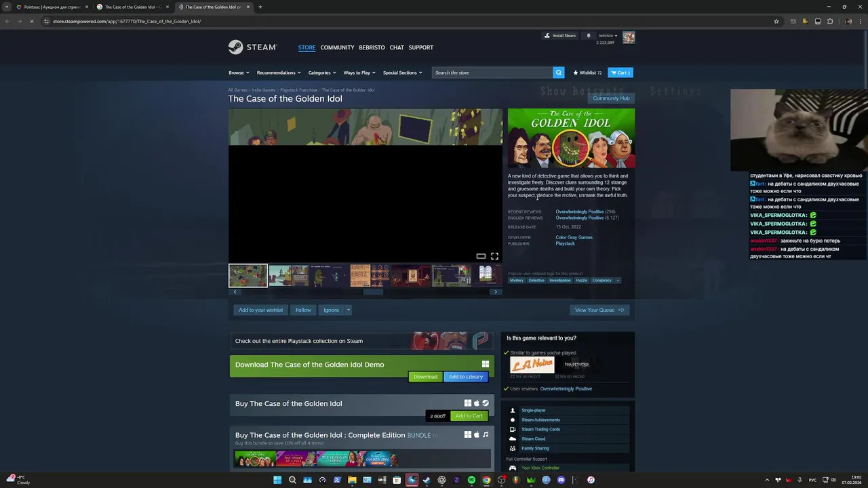Bookmark this page with the star icon

coord(776,21)
